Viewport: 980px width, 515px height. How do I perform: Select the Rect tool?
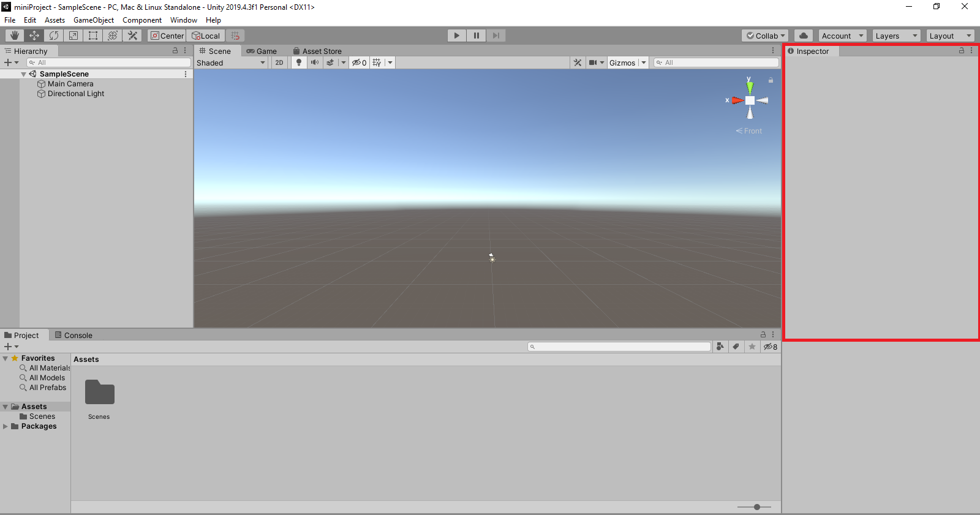click(93, 36)
